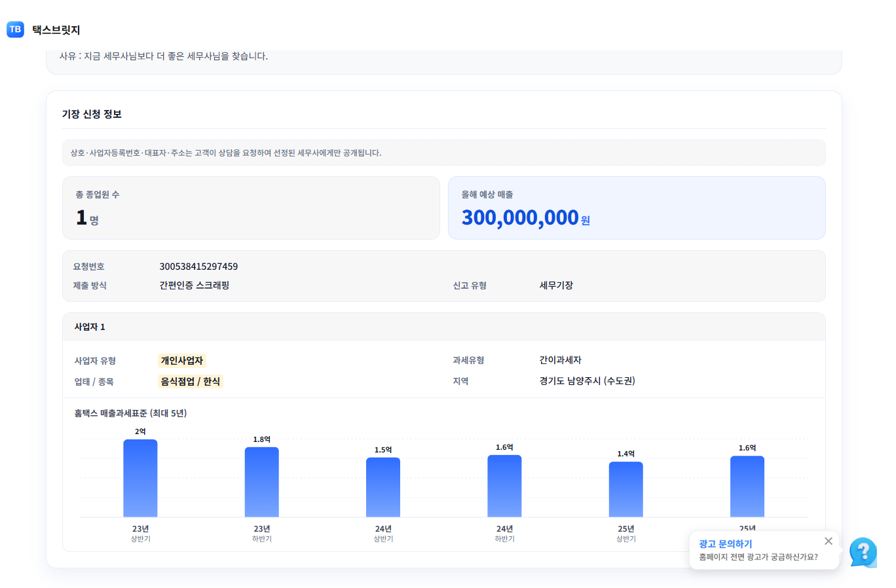896x588 pixels.
Task: Click the 경기도 남양주시 (수도권) region text
Action: pos(587,381)
